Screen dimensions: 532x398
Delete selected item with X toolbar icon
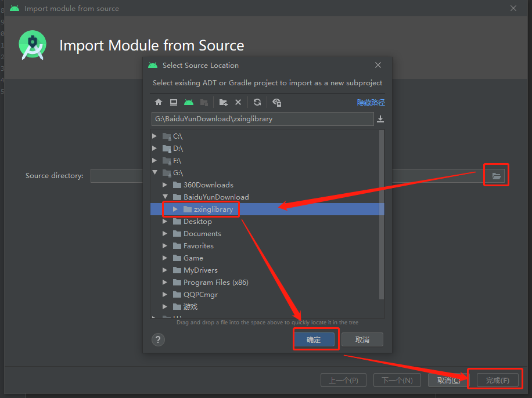click(238, 102)
